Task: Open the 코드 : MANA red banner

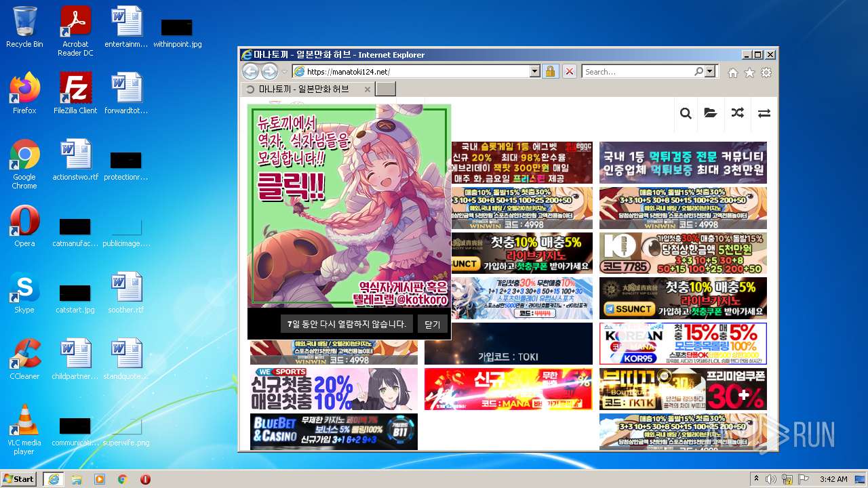Action: (x=509, y=389)
